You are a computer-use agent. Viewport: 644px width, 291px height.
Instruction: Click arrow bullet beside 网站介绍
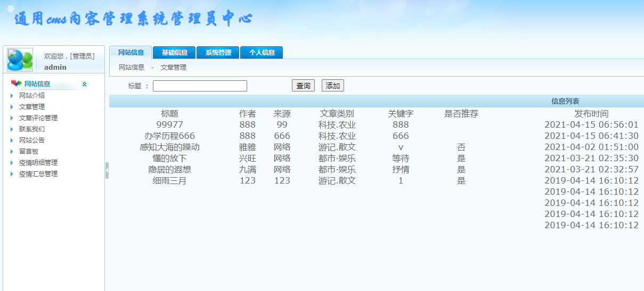coord(12,96)
